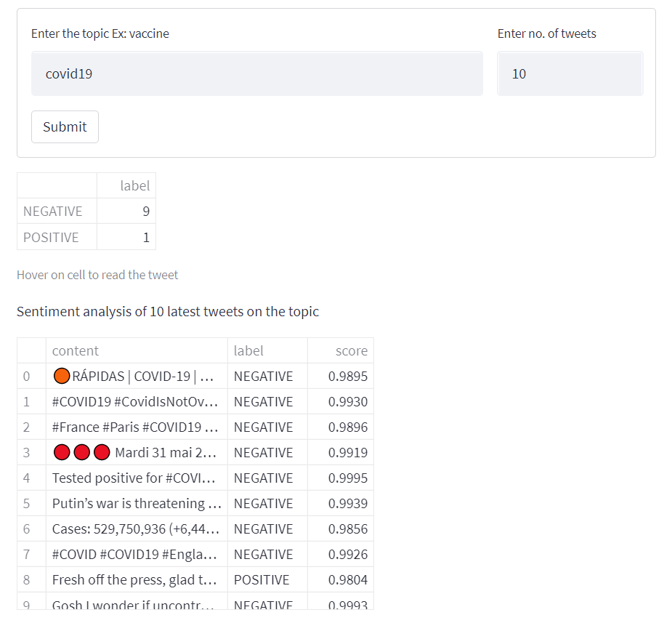Select the middle red circle emoji in row 3
672x631 pixels.
[81, 452]
